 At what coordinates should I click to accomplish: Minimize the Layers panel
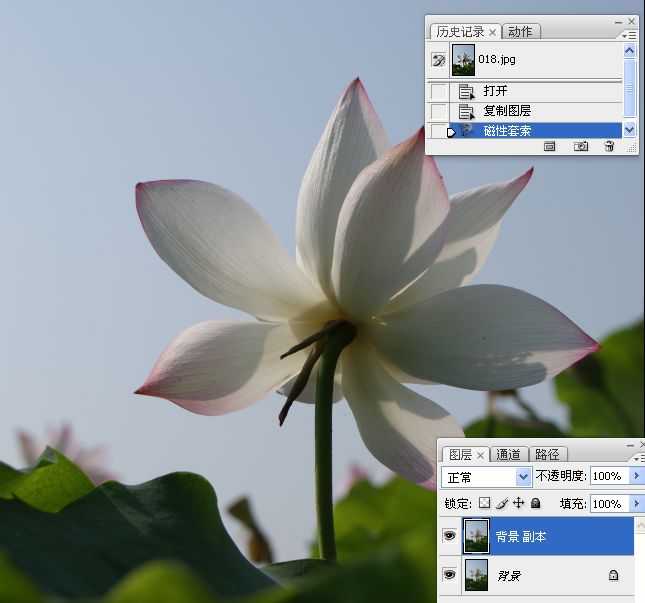pyautogui.click(x=630, y=445)
